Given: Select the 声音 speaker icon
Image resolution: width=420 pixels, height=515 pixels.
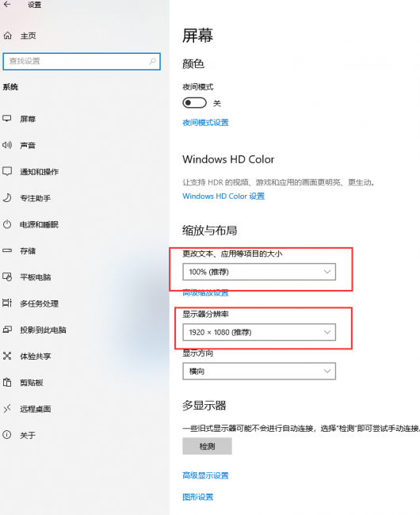Looking at the screenshot, I should click(x=7, y=145).
